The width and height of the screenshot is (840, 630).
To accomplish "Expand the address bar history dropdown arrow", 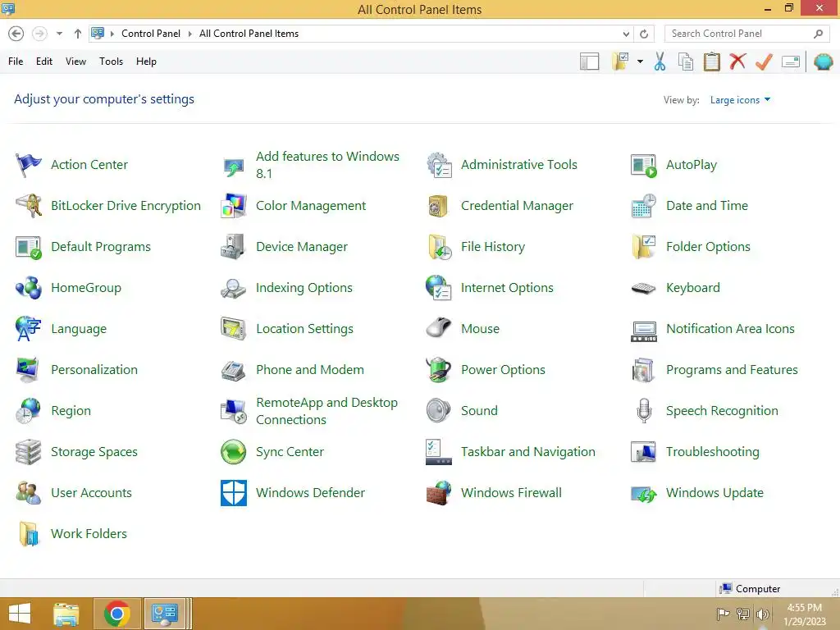I will point(626,34).
